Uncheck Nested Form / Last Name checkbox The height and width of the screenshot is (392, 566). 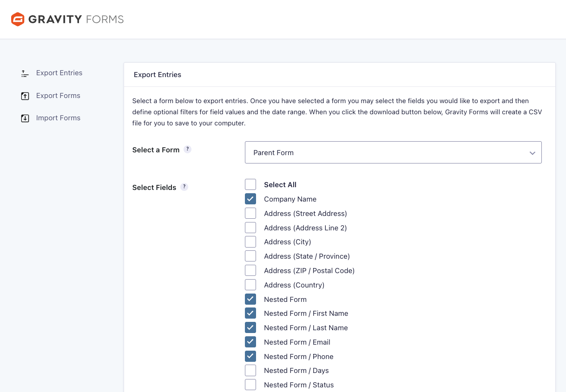coord(250,327)
